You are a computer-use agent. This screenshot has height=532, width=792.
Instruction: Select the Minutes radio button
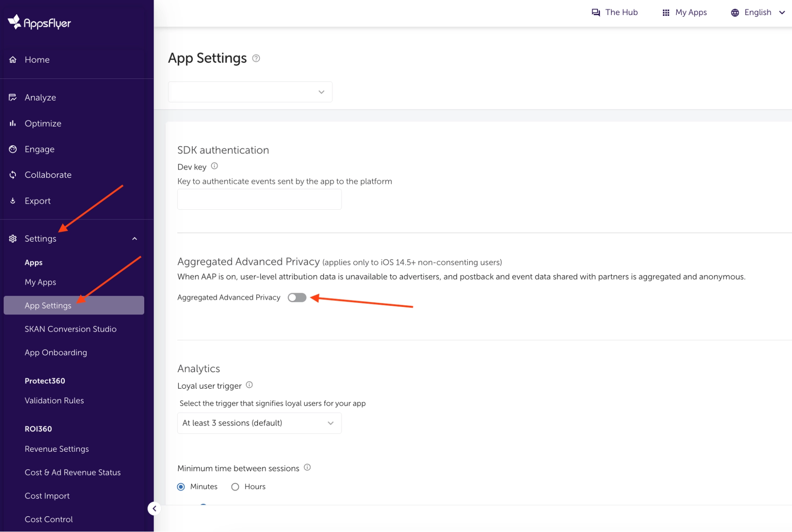click(181, 486)
